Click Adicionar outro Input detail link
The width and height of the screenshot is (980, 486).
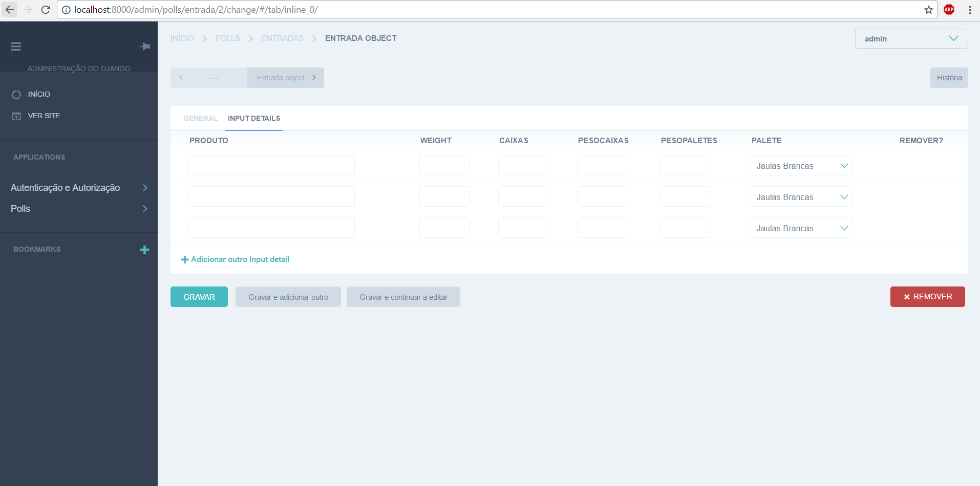pyautogui.click(x=236, y=259)
